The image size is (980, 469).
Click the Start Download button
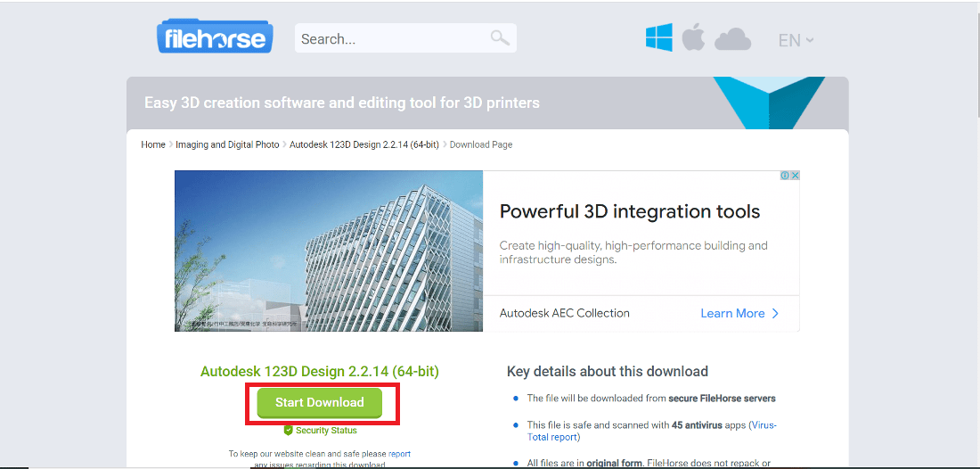(x=319, y=403)
